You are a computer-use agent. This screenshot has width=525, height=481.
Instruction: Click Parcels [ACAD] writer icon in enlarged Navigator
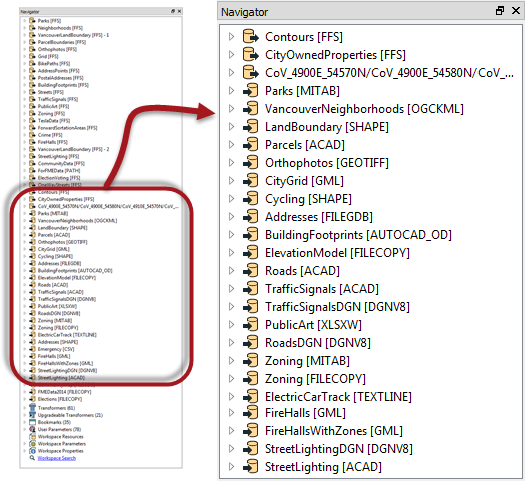(x=250, y=145)
